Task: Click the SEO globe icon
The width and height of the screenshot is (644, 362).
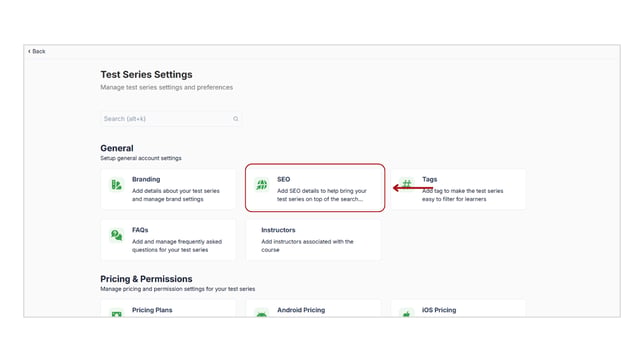Action: (x=262, y=184)
